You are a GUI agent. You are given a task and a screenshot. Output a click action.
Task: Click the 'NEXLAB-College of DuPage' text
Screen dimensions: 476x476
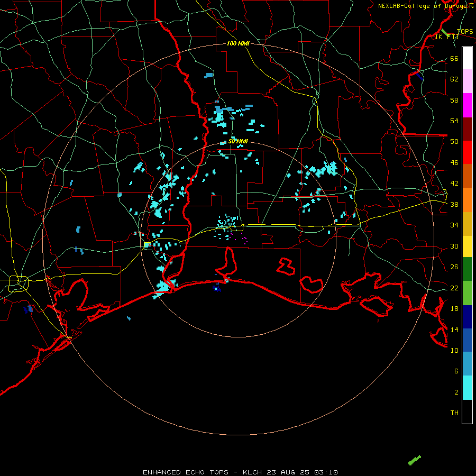[423, 6]
